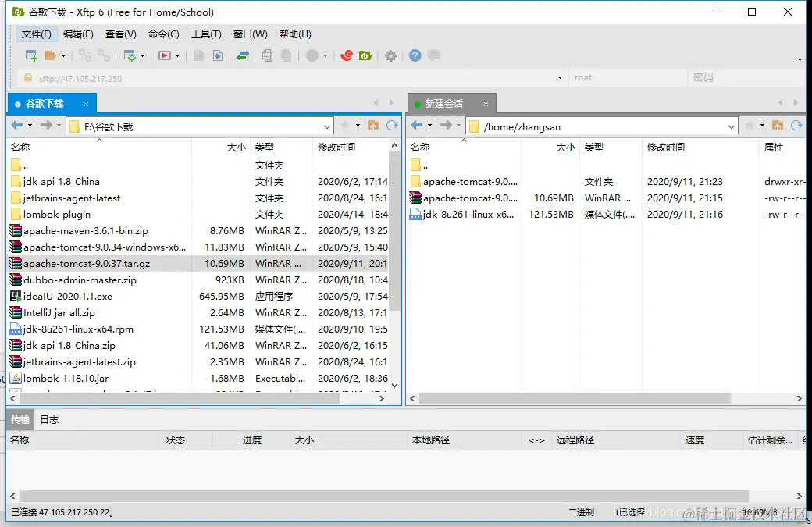Go to remote home folder icon

pyautogui.click(x=778, y=125)
